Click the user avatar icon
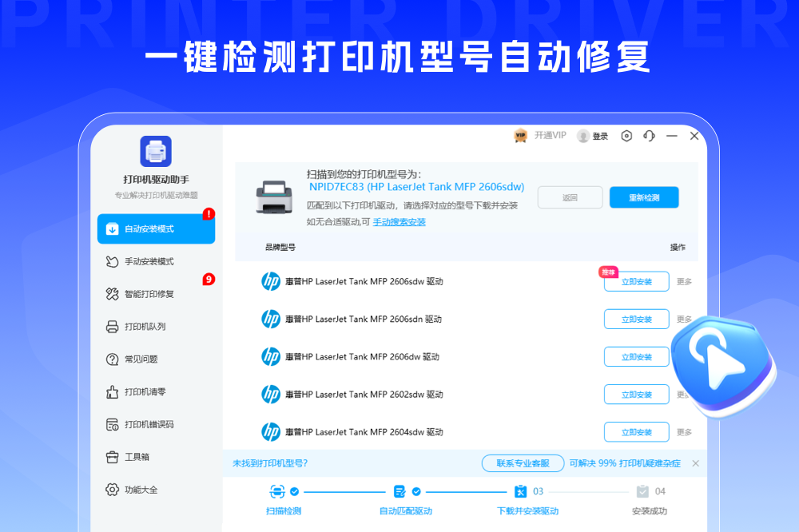The image size is (799, 532). click(583, 136)
